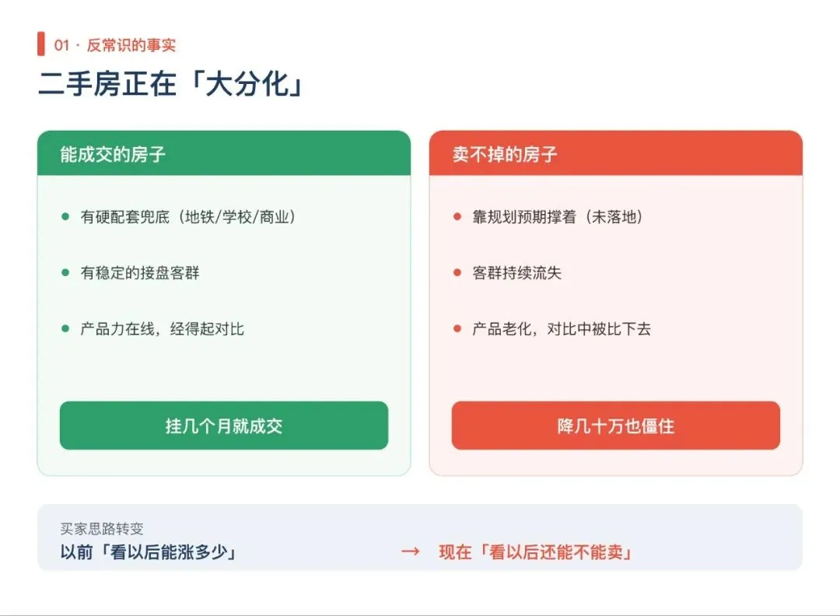This screenshot has height=616, width=840.
Task: Click red bullet beside 靠规划预期撑着
Action: pos(457,216)
